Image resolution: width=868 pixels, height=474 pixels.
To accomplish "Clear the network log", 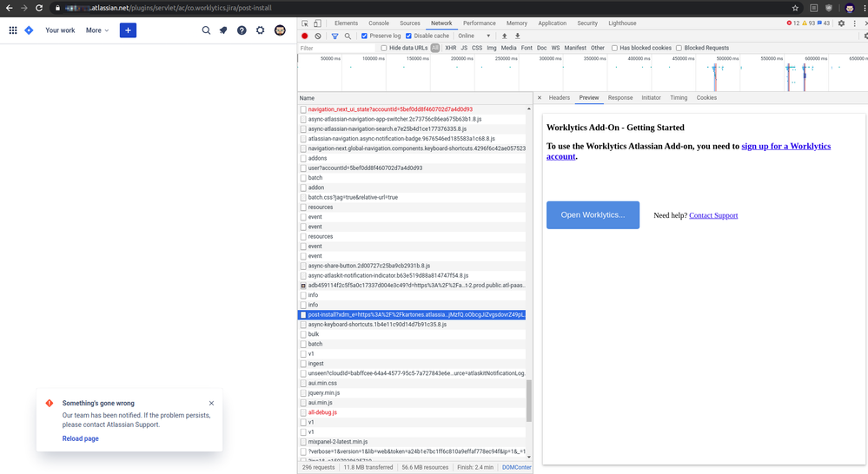I will [318, 36].
